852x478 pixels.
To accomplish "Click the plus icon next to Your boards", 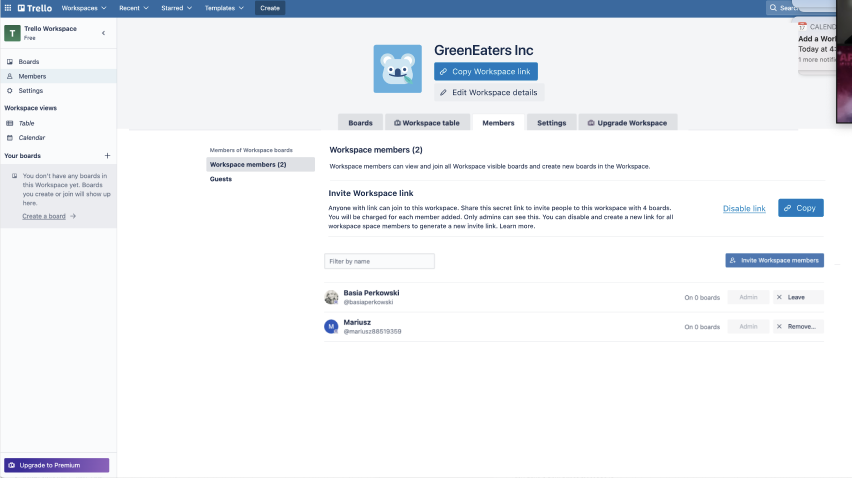I will [x=107, y=156].
